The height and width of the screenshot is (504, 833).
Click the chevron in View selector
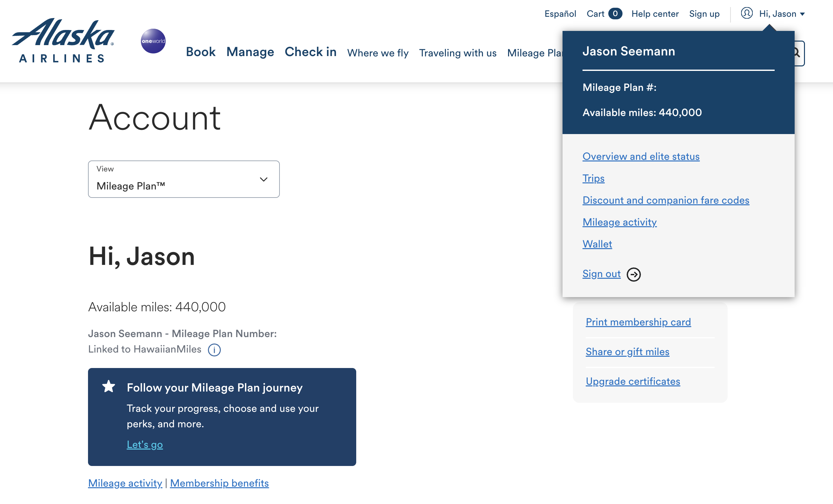[264, 179]
